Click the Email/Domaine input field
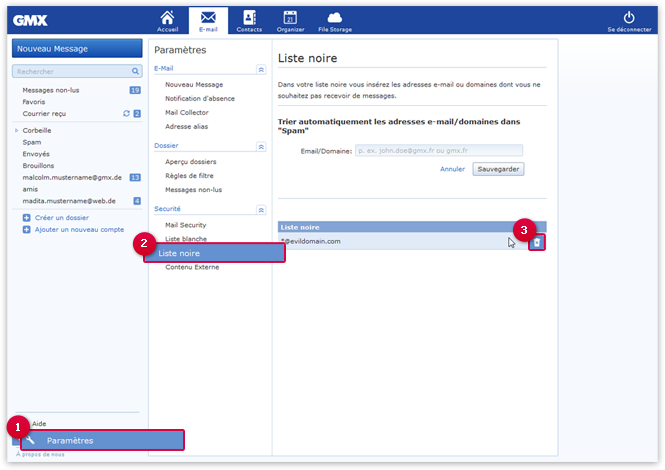This screenshot has height=470, width=665. click(439, 150)
